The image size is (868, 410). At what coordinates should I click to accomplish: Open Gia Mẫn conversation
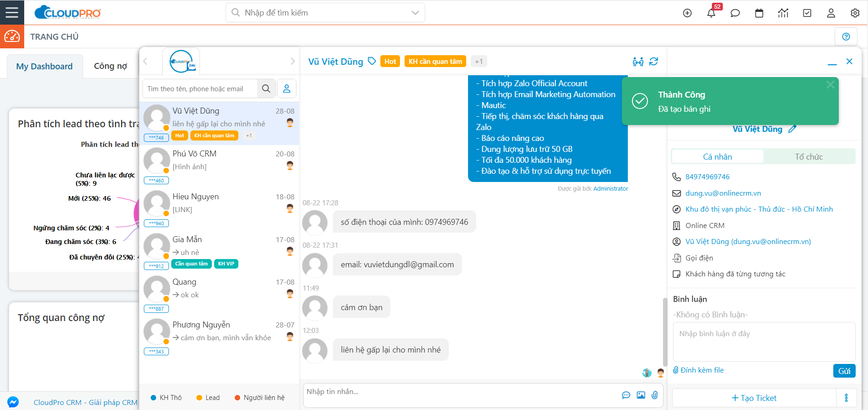(219, 252)
